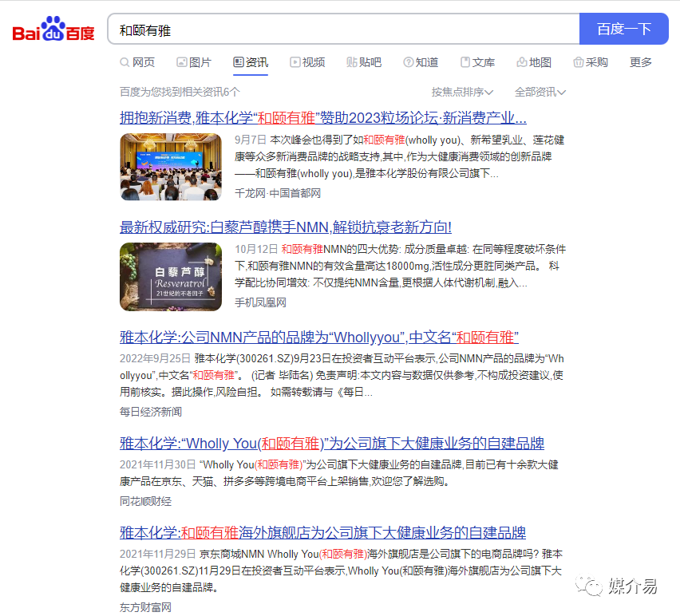680x616 pixels.
Task: Click the result count text 百度为您找到相关资讯6个
Action: tap(180, 92)
